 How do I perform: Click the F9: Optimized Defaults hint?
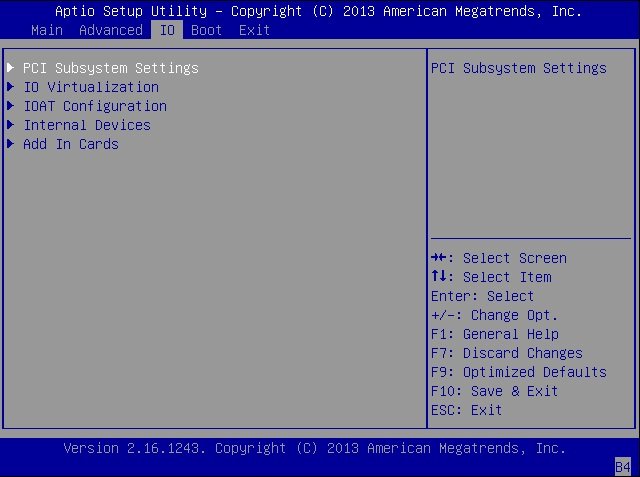click(519, 372)
